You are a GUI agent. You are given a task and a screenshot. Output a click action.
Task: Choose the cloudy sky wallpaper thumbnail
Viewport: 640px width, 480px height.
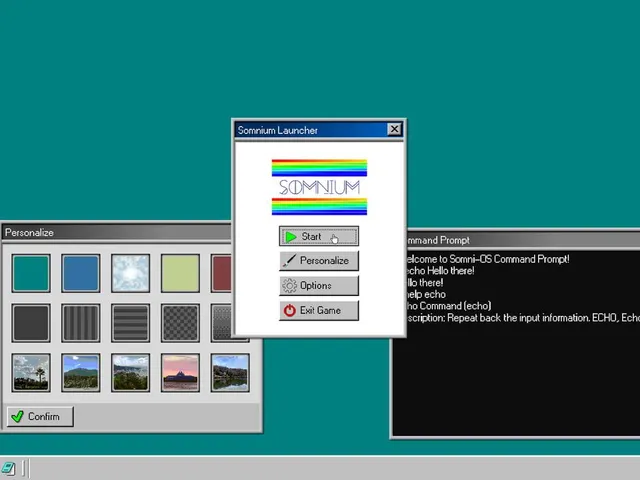coord(131,273)
